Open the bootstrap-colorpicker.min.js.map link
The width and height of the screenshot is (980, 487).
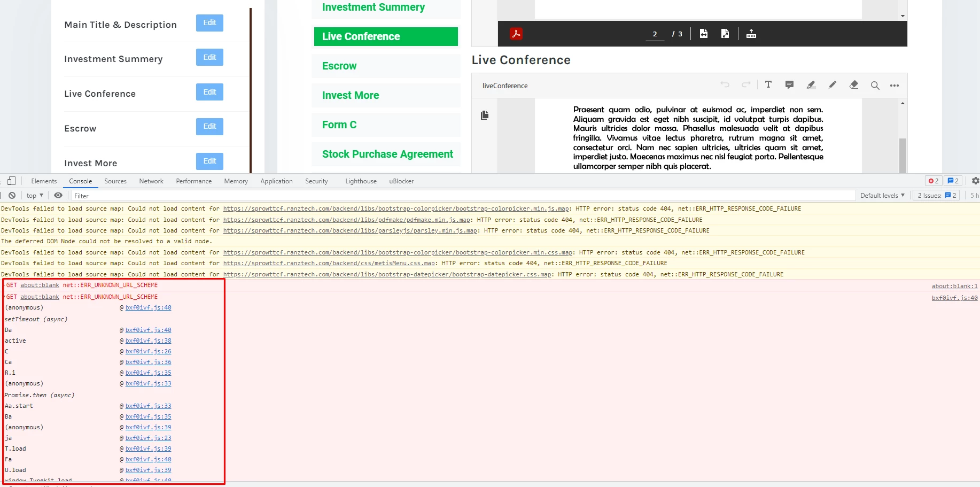(396, 208)
